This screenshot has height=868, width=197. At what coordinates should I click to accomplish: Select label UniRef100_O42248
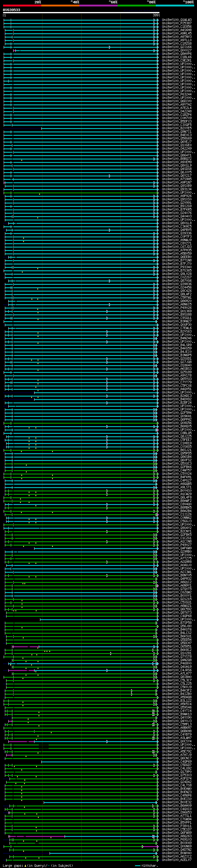177,111
